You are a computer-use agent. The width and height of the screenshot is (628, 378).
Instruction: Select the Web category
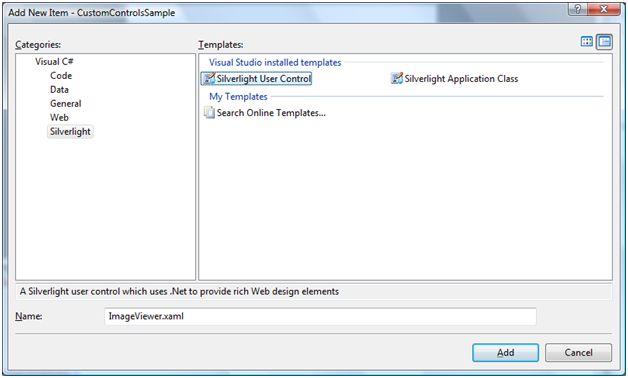point(59,118)
